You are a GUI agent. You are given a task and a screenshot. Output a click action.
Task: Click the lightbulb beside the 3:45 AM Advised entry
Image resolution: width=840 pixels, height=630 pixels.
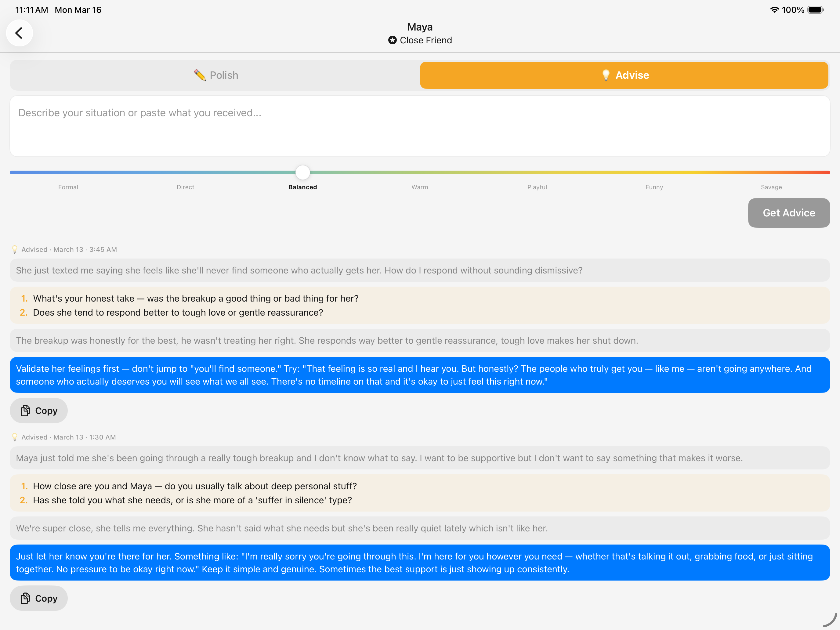pyautogui.click(x=15, y=249)
